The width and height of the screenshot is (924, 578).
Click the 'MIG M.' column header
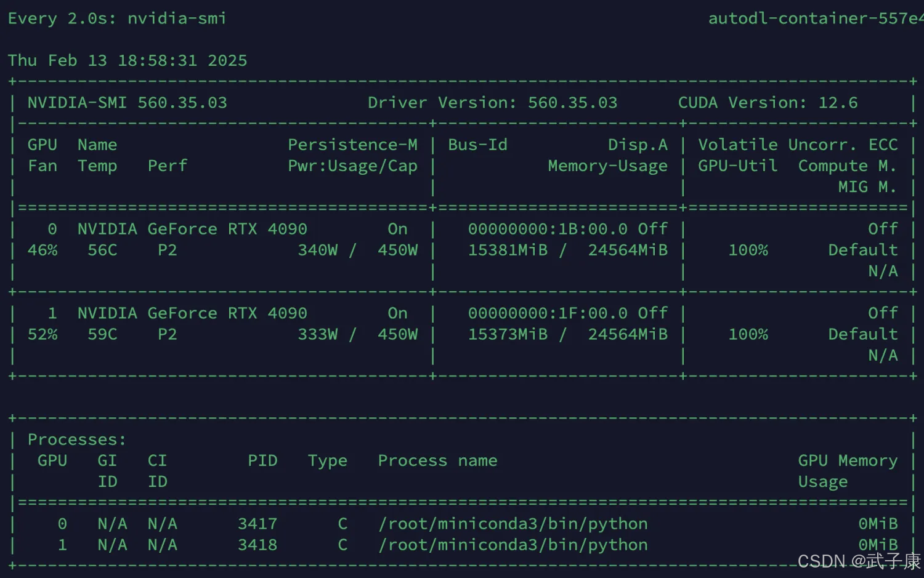[867, 187]
